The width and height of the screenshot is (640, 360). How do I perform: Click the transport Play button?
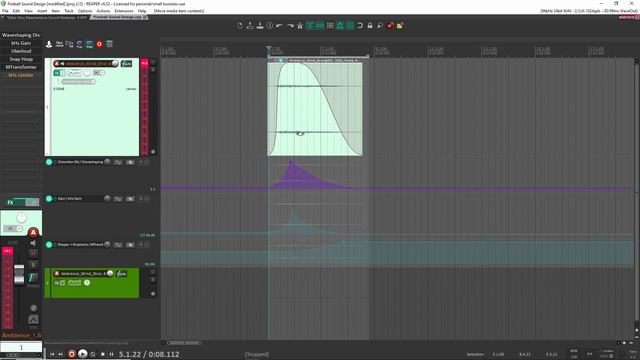click(82, 354)
